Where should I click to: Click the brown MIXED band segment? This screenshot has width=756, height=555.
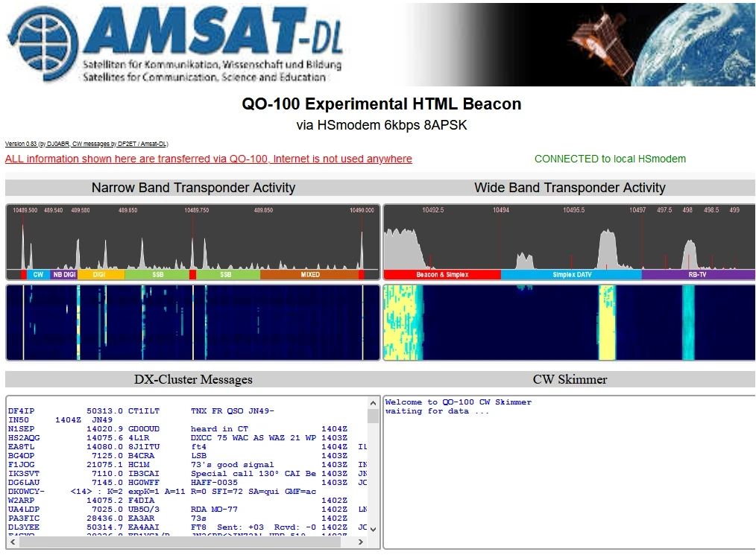309,275
